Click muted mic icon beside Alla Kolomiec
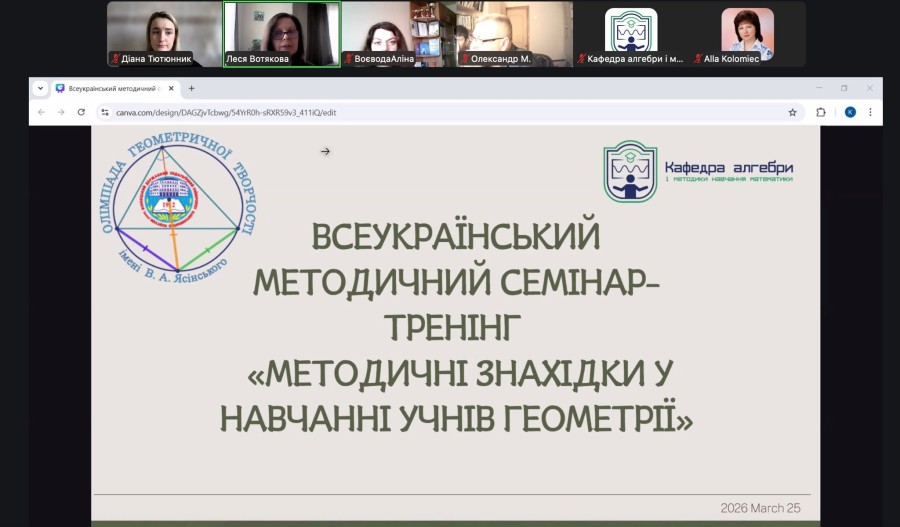This screenshot has height=527, width=900. (697, 59)
